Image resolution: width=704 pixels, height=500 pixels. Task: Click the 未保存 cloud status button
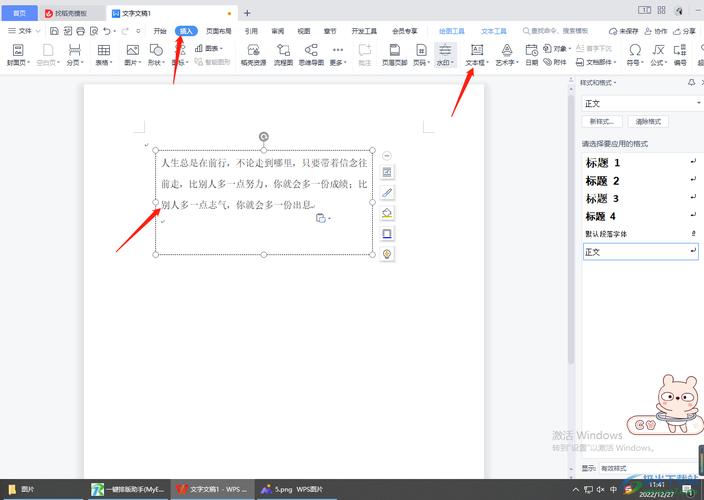click(x=624, y=31)
